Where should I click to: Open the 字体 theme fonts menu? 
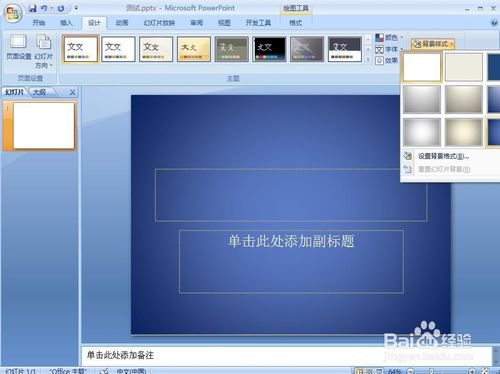tap(389, 49)
